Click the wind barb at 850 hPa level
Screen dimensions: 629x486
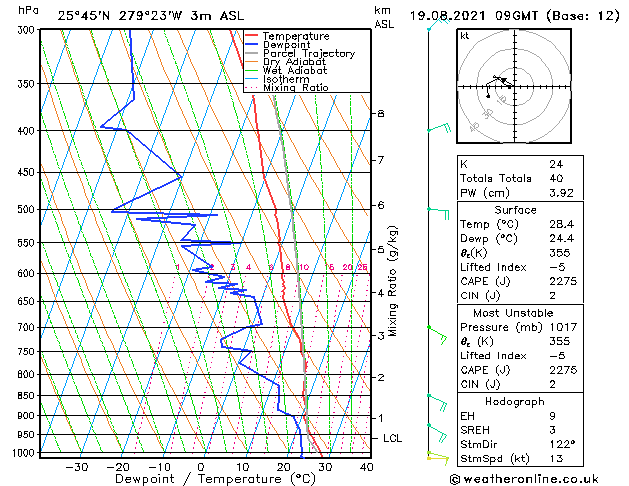click(x=437, y=402)
